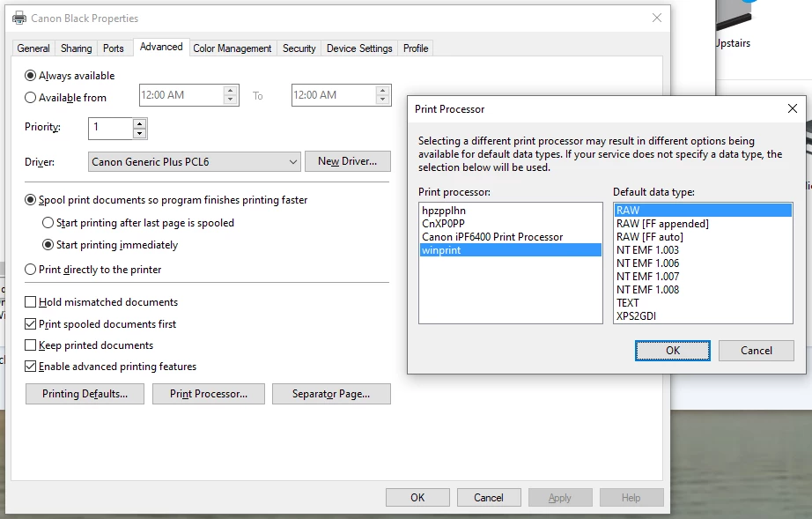Select RAW [FF appended] data type

pos(703,223)
